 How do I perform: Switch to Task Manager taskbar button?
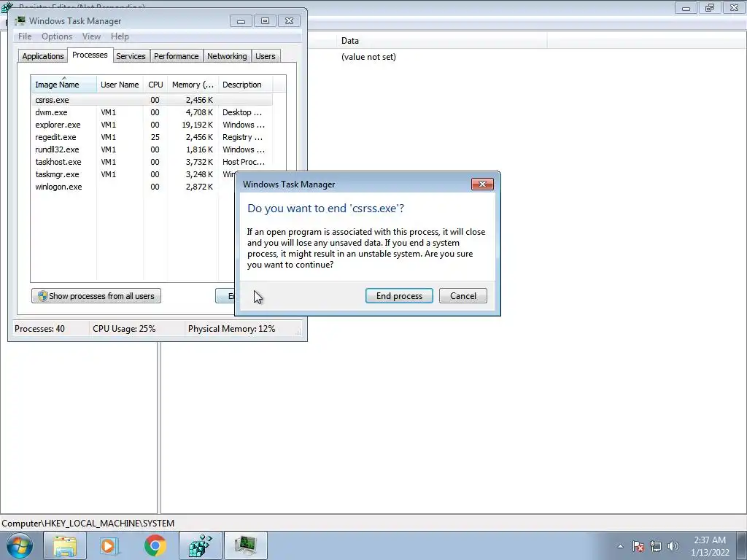pyautogui.click(x=245, y=545)
